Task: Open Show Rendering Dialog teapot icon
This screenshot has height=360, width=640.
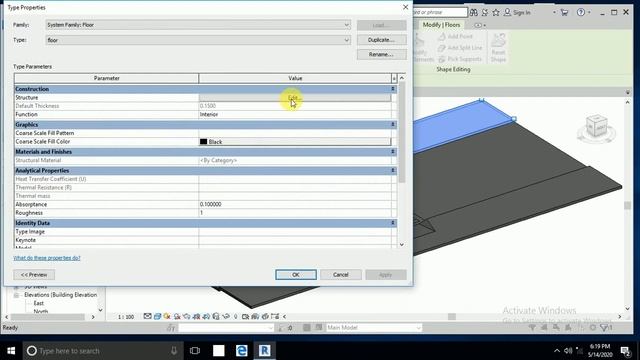Action: [187, 316]
